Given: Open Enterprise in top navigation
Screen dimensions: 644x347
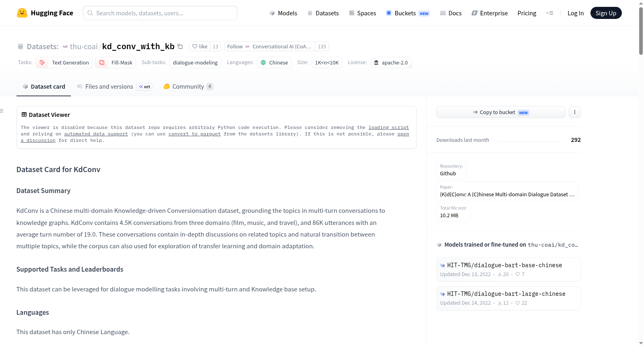Looking at the screenshot, I should tap(489, 13).
